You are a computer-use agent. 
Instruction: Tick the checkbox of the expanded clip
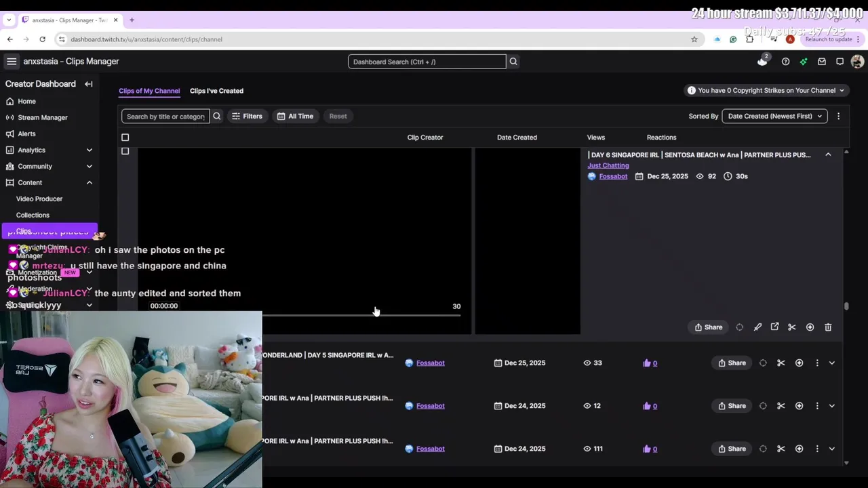[x=125, y=151]
